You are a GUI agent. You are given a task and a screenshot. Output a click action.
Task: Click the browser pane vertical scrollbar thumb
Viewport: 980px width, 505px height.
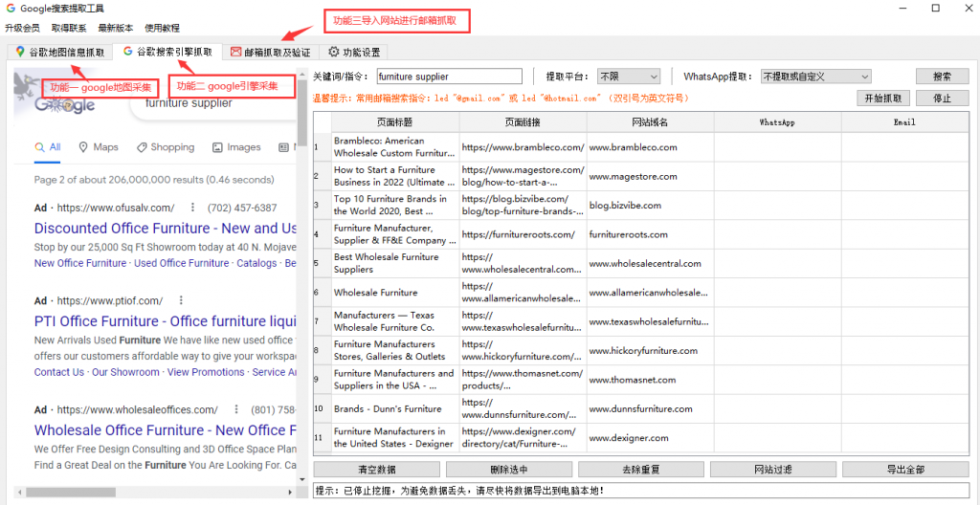click(x=301, y=113)
